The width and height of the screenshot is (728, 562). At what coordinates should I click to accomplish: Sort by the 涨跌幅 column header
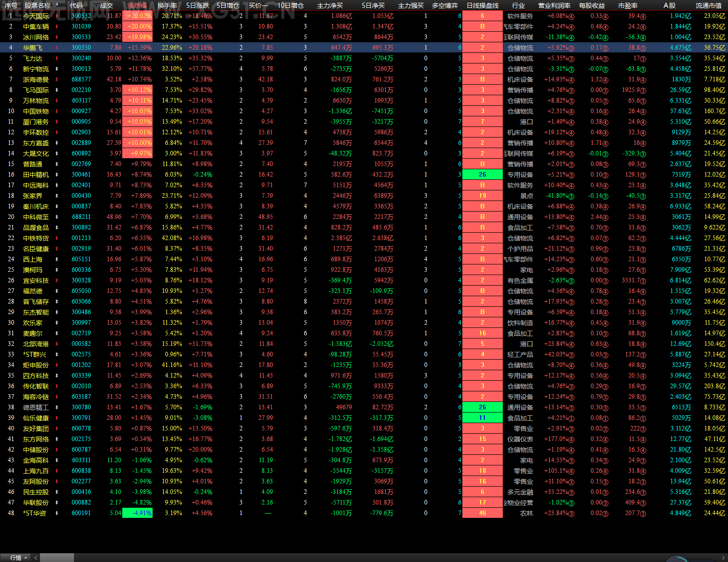[x=137, y=6]
